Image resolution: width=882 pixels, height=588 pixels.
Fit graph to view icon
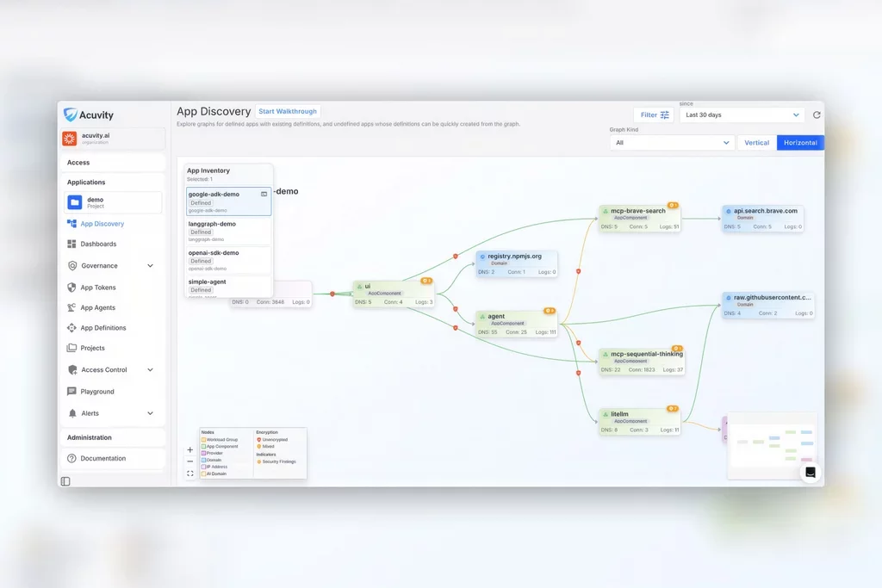[190, 473]
